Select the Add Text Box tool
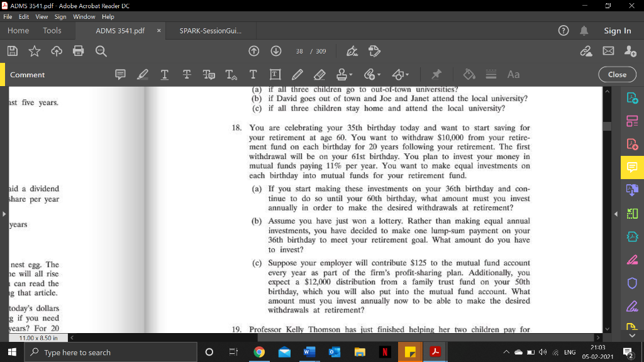Image resolution: width=644 pixels, height=362 pixels. coord(275,74)
